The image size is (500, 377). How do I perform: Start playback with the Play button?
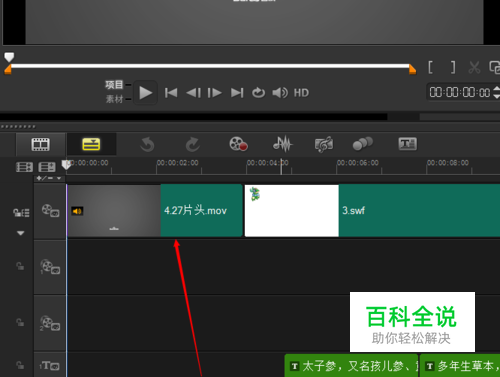coord(145,93)
